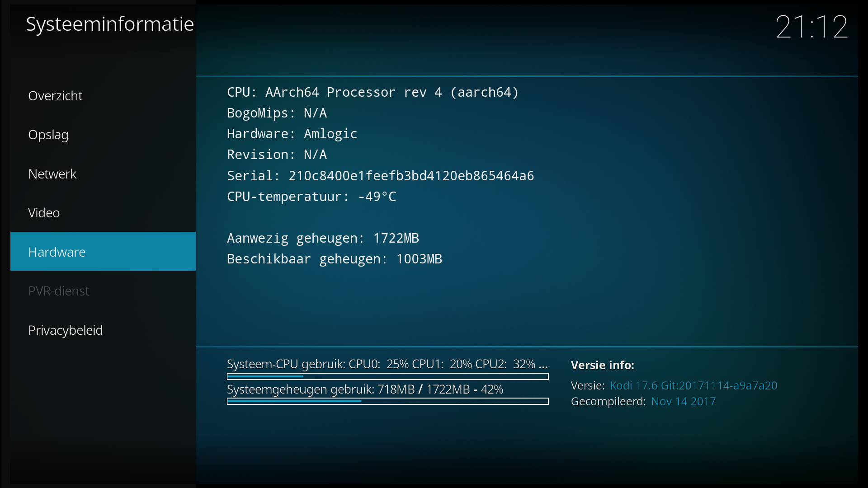Image resolution: width=868 pixels, height=488 pixels.
Task: Click the Serial number line
Action: [x=380, y=176]
